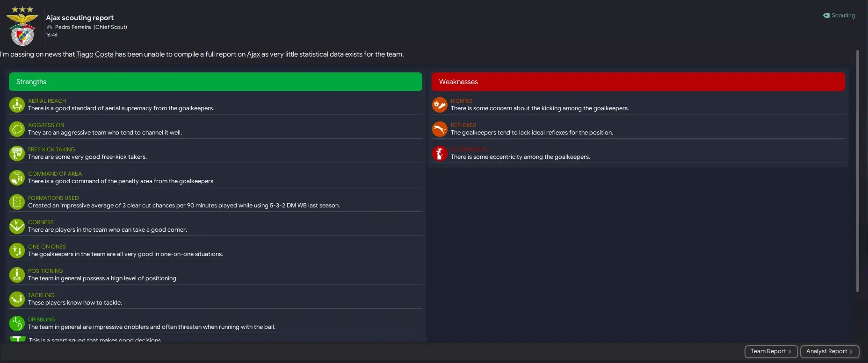Click the Corners strength icon

coord(17,226)
